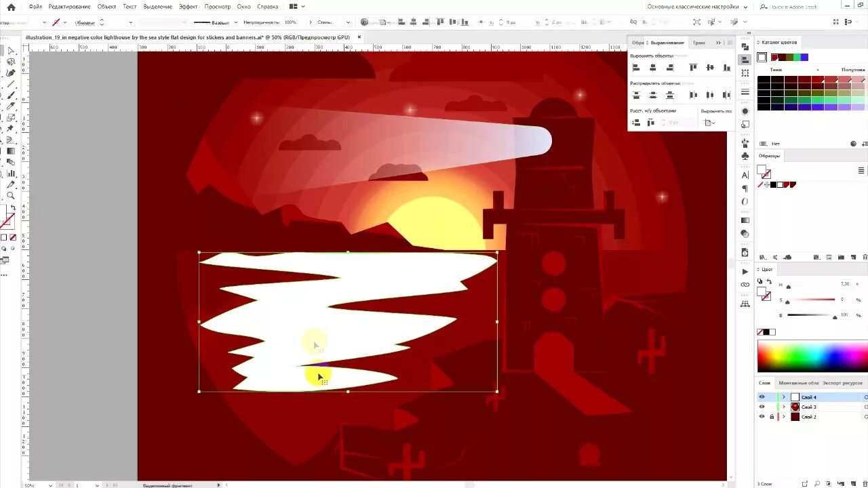Open the Symbols panel club icon
This screenshot has height=488, width=868.
click(x=745, y=156)
